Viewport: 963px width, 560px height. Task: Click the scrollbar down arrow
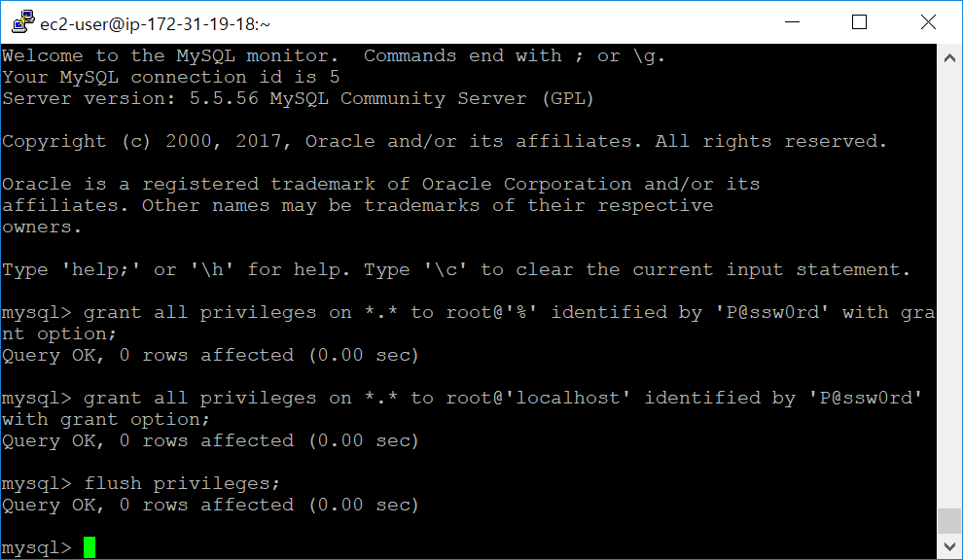click(x=949, y=545)
